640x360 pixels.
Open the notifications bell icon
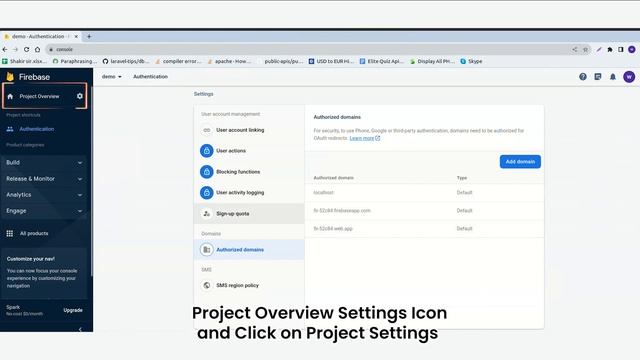[x=613, y=77]
